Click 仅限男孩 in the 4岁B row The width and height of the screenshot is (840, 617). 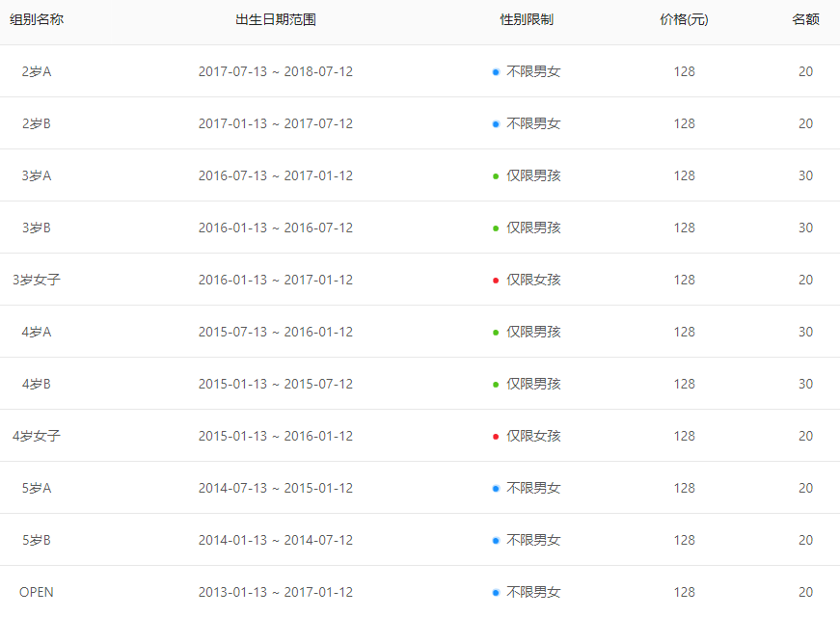(533, 384)
